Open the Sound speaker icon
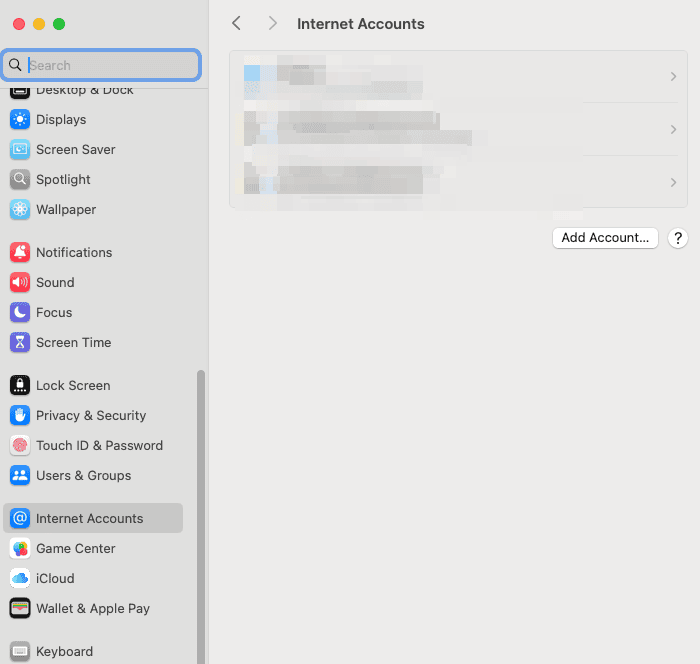 [x=20, y=283]
